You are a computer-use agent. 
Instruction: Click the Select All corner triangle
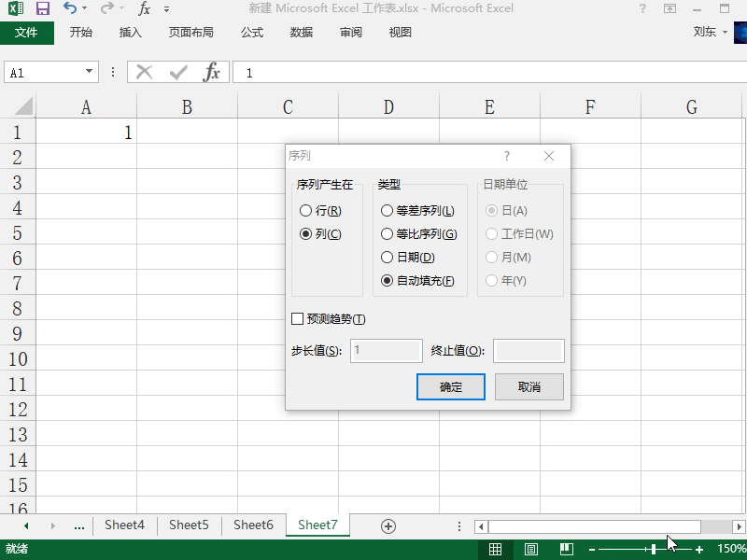pyautogui.click(x=23, y=106)
